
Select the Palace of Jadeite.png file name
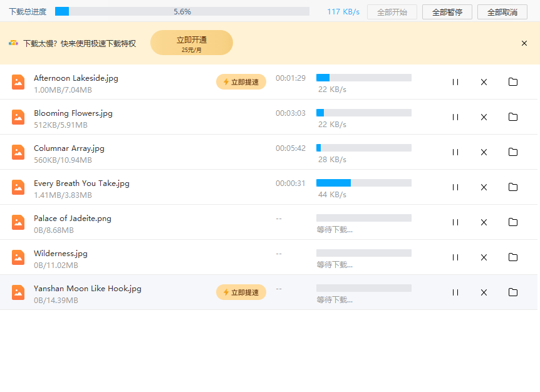point(72,219)
